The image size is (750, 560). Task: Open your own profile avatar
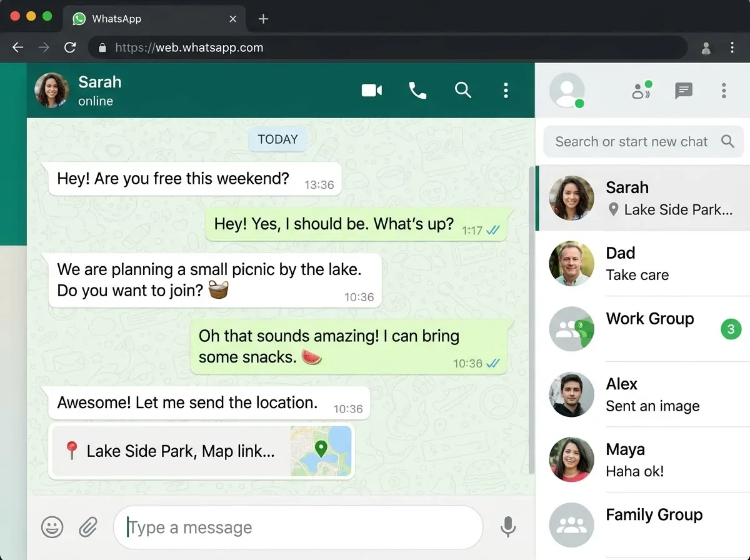tap(567, 91)
